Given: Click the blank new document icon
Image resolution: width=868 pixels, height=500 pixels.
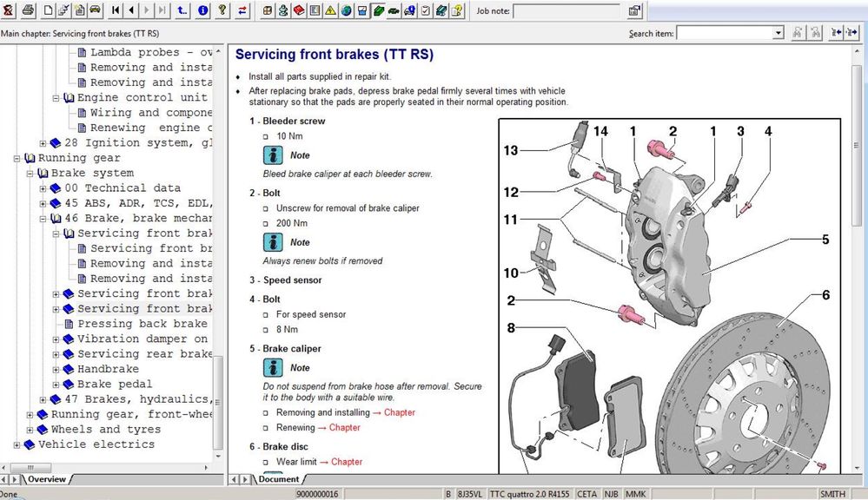Looking at the screenshot, I should [x=49, y=10].
